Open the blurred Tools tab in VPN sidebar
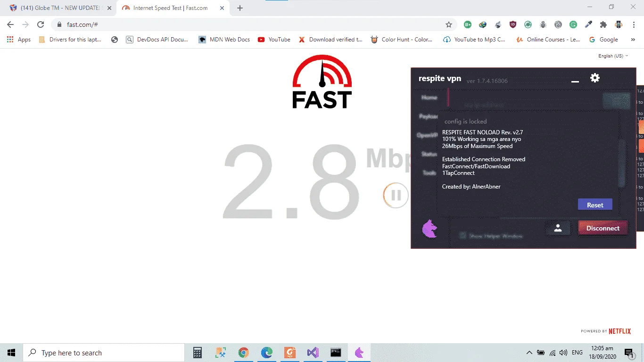Viewport: 644px width, 362px height. pos(429,173)
